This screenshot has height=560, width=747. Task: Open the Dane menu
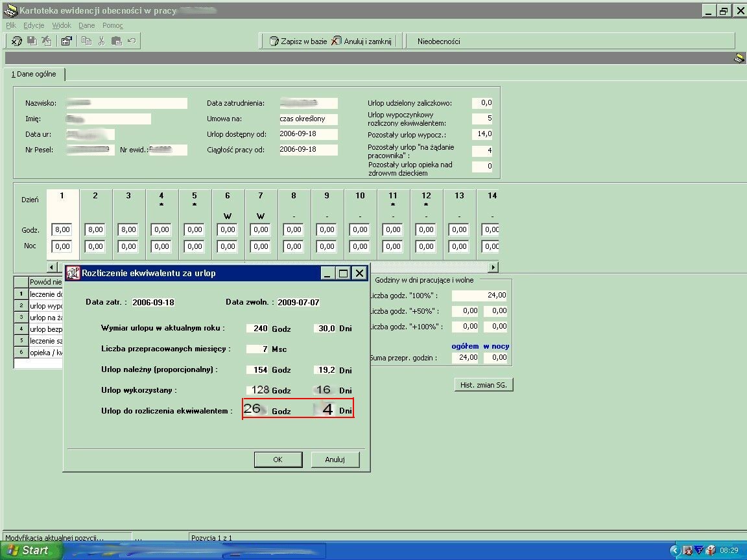pos(87,25)
